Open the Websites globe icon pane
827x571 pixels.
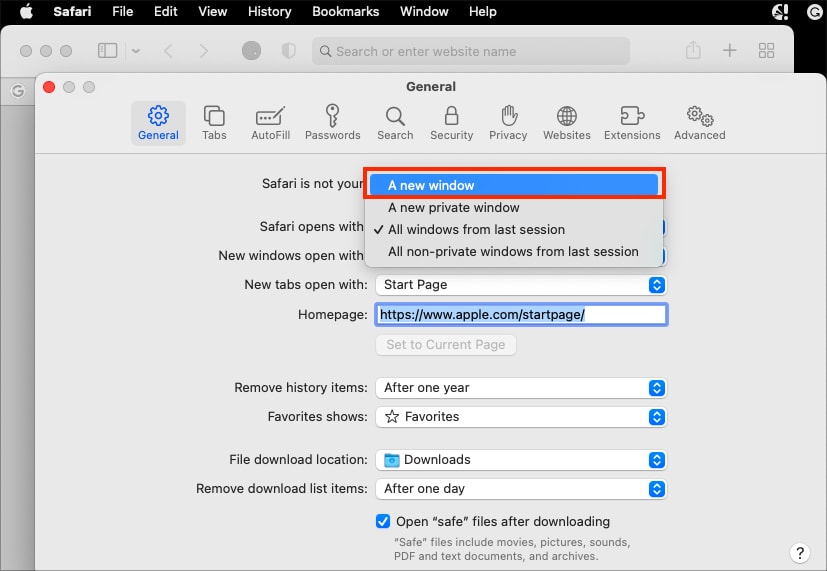pyautogui.click(x=567, y=123)
